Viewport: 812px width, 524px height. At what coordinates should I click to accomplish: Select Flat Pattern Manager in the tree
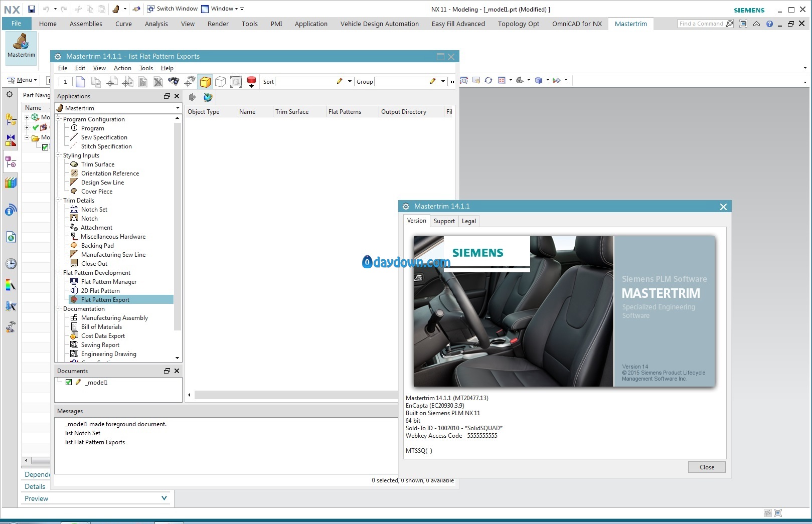click(109, 282)
